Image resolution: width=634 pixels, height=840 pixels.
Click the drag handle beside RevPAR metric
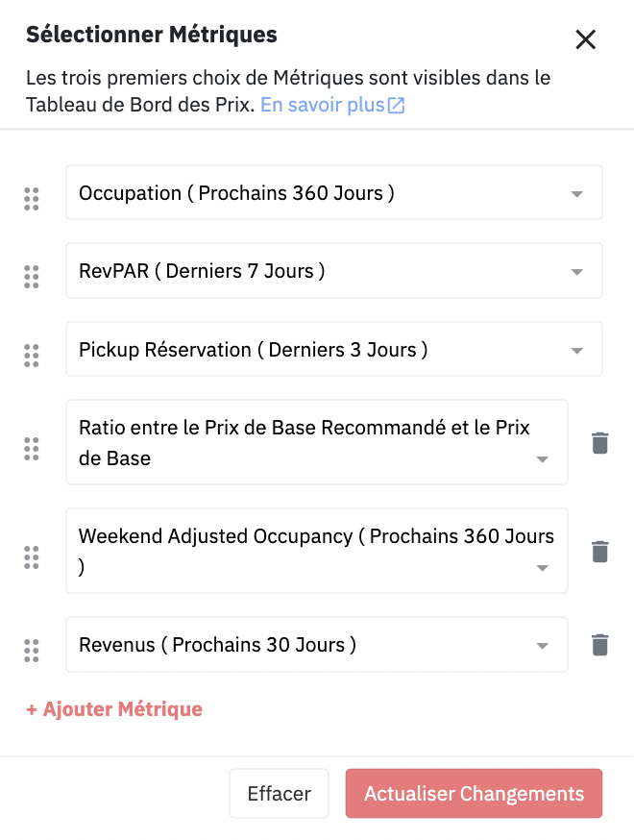click(x=32, y=277)
